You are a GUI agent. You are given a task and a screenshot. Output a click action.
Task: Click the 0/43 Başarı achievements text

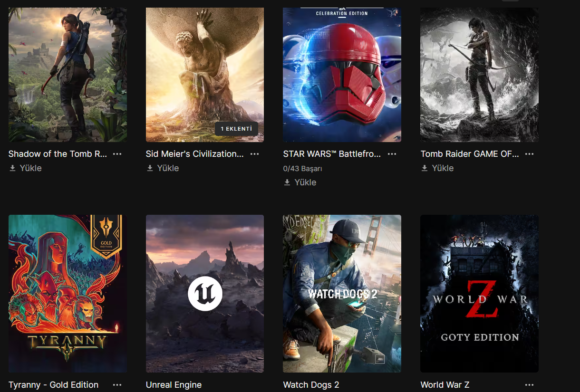[303, 169]
